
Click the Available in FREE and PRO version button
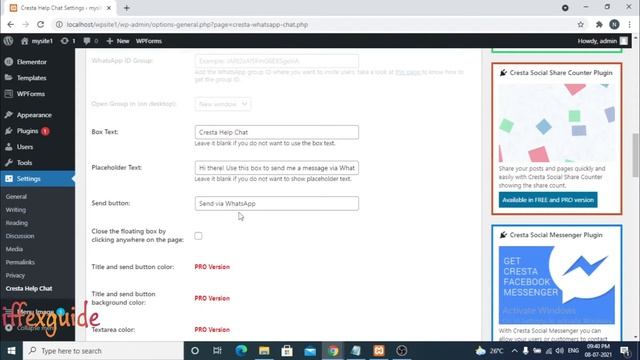pos(548,200)
